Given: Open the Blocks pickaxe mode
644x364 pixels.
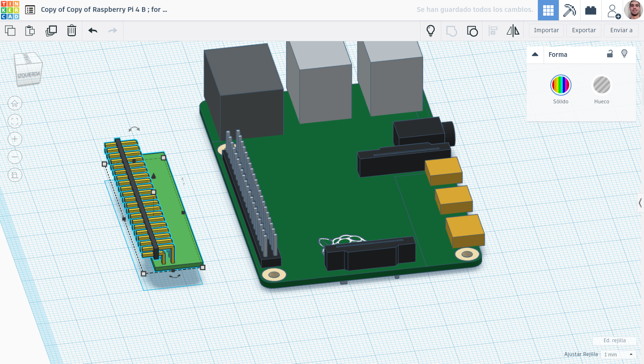Looking at the screenshot, I should pos(569,10).
